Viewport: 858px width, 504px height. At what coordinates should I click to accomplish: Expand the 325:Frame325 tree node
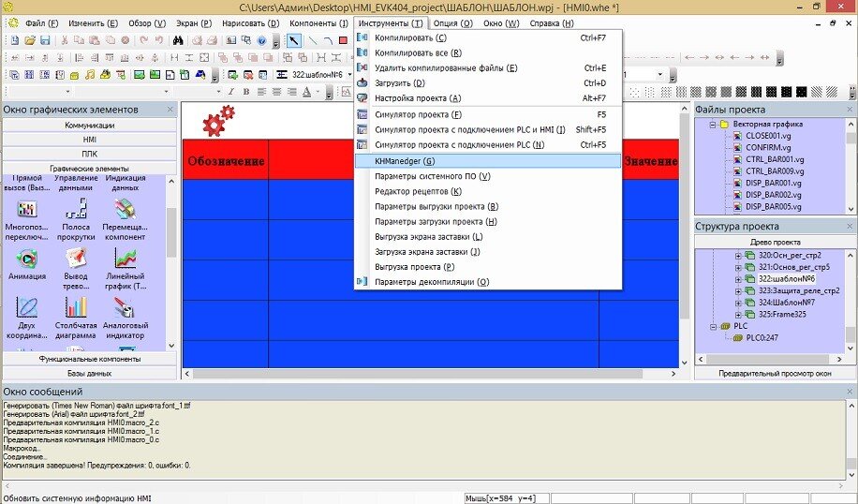point(738,315)
